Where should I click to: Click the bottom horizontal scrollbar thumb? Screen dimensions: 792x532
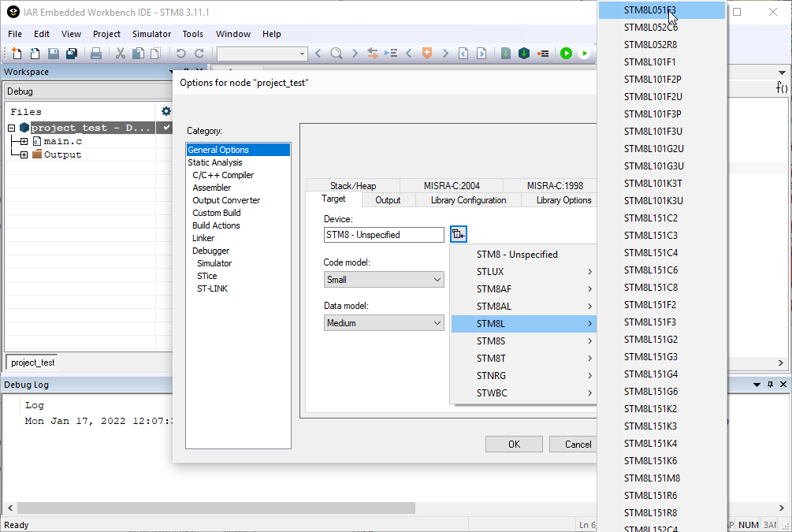216,508
